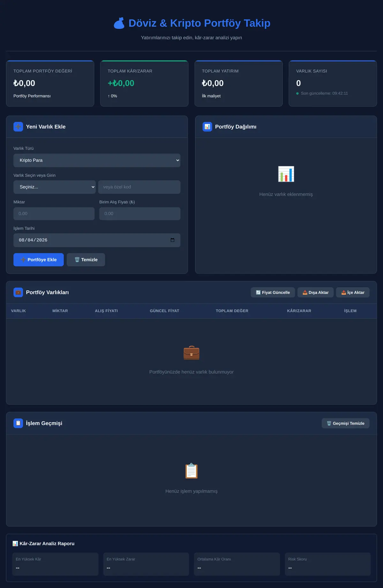This screenshot has width=383, height=588.
Task: Click the clipboard icon beside İşlem Geçmişi
Action: [x=18, y=423]
